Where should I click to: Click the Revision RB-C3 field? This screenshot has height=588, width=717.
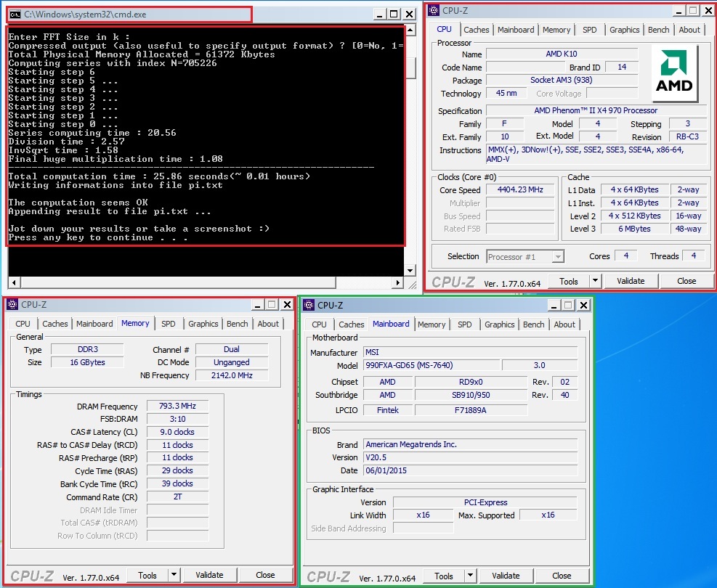click(x=687, y=136)
